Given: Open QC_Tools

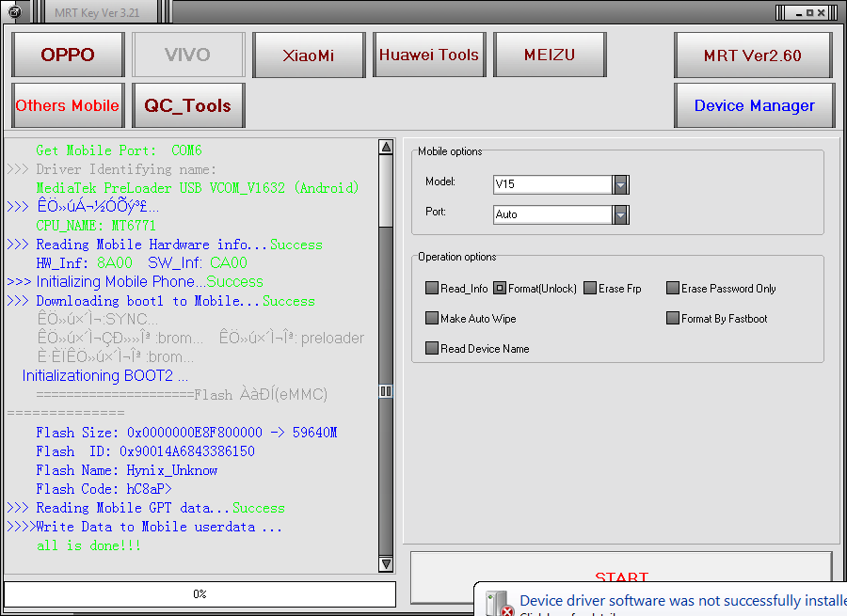Looking at the screenshot, I should pyautogui.click(x=188, y=105).
